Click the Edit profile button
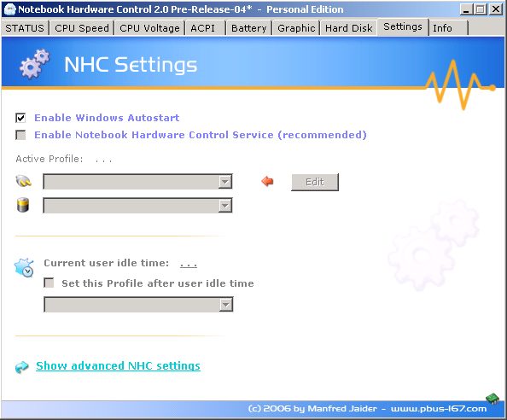Screen dimensions: 507x420 (x=315, y=182)
